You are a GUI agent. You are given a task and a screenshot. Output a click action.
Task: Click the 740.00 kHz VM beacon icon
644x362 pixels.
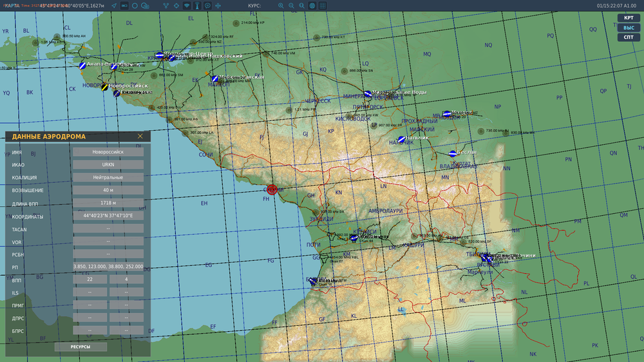(x=266, y=54)
